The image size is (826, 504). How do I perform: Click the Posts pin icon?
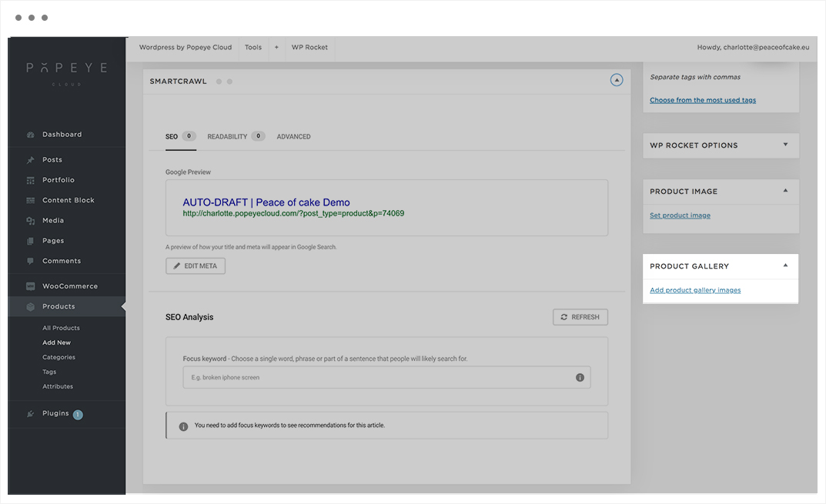tap(31, 160)
